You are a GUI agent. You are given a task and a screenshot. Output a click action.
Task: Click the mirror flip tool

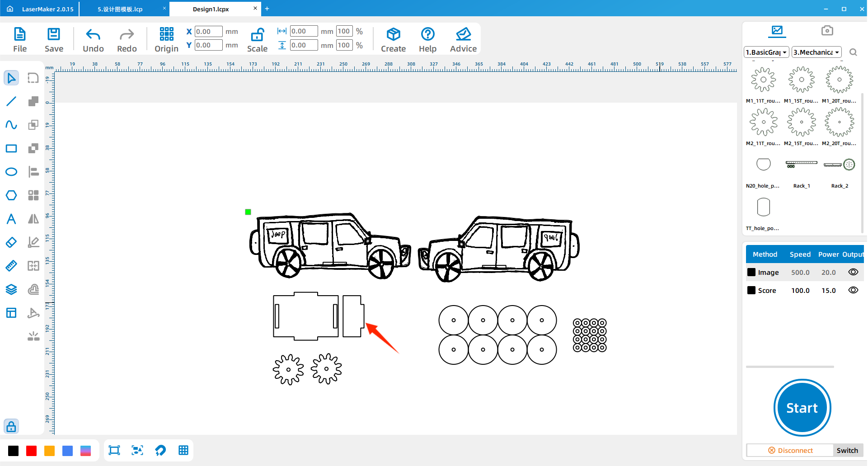tap(33, 219)
